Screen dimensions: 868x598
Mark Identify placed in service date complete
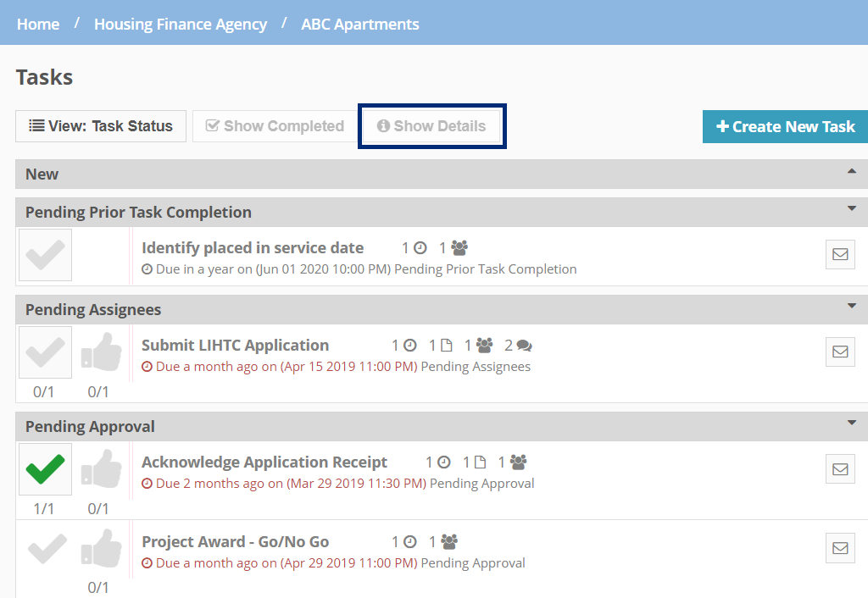click(44, 254)
